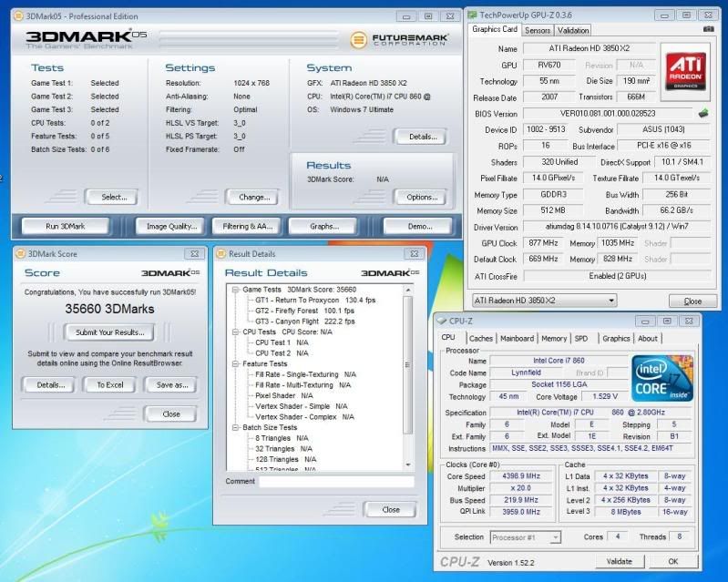Click the Graphs button
Image resolution: width=728 pixels, height=582 pixels.
(324, 227)
